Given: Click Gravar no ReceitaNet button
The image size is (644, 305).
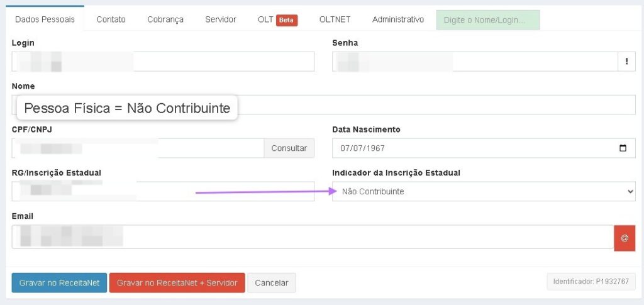Looking at the screenshot, I should point(59,283).
